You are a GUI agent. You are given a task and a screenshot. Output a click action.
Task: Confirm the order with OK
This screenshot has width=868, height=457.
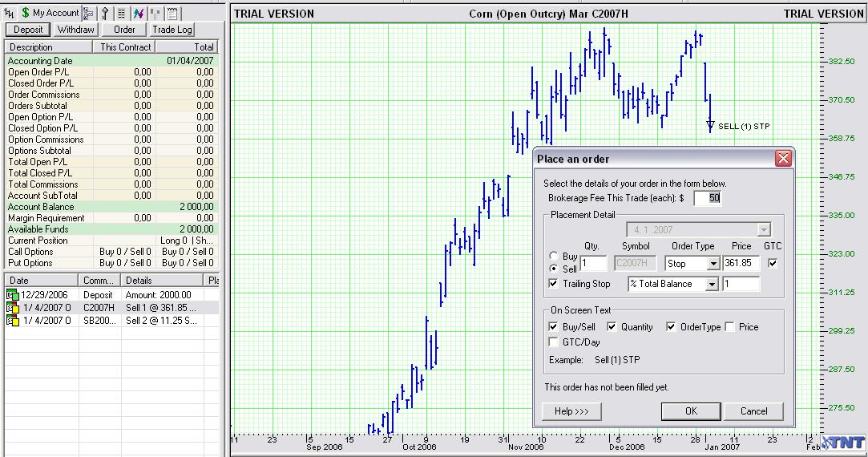click(x=692, y=411)
